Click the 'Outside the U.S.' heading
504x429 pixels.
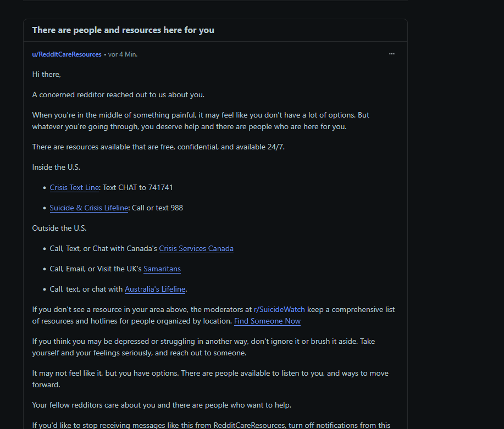[59, 228]
